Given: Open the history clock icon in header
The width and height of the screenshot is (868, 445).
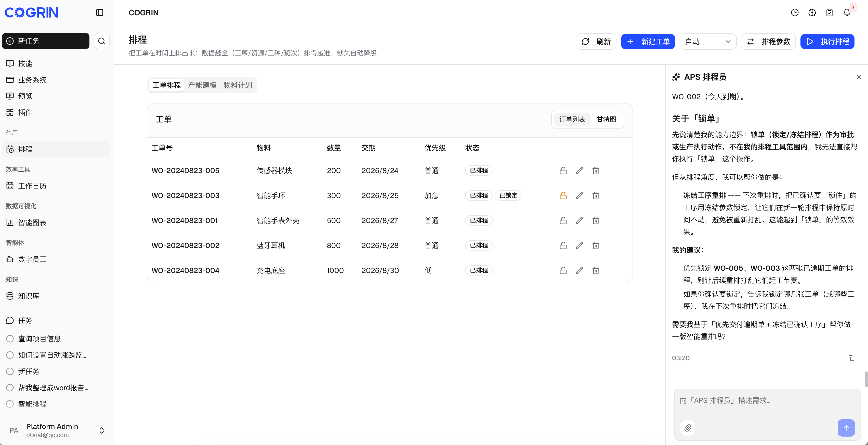Looking at the screenshot, I should (795, 12).
